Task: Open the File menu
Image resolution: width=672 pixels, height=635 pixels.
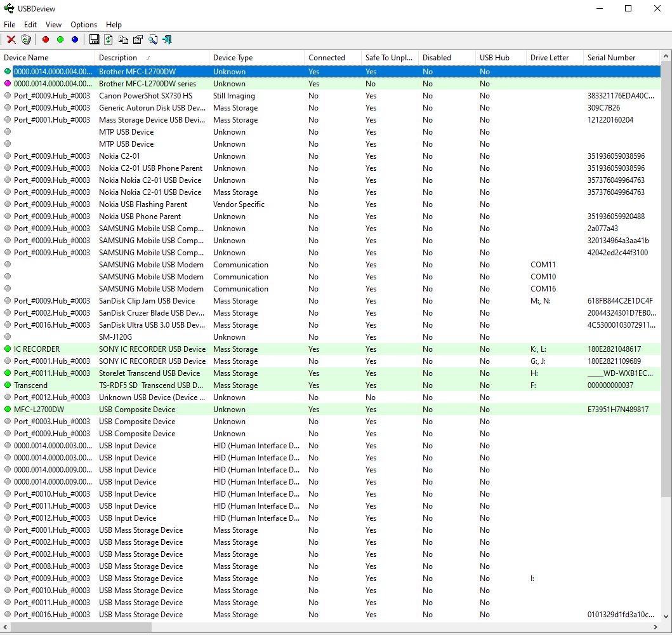Action: click(10, 25)
